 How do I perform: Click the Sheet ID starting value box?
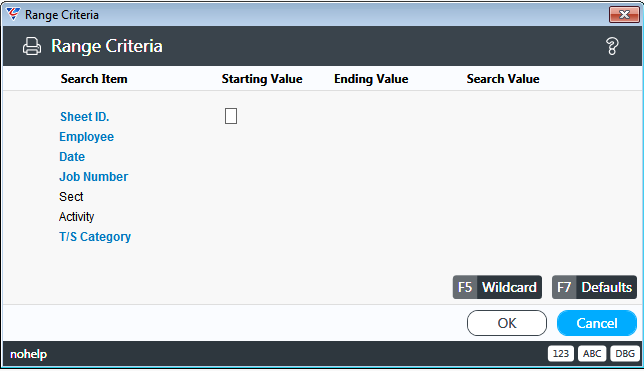(x=231, y=116)
